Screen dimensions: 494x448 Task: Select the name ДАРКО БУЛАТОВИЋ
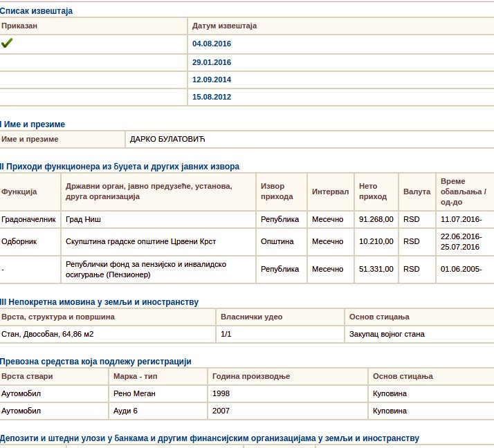tap(168, 139)
